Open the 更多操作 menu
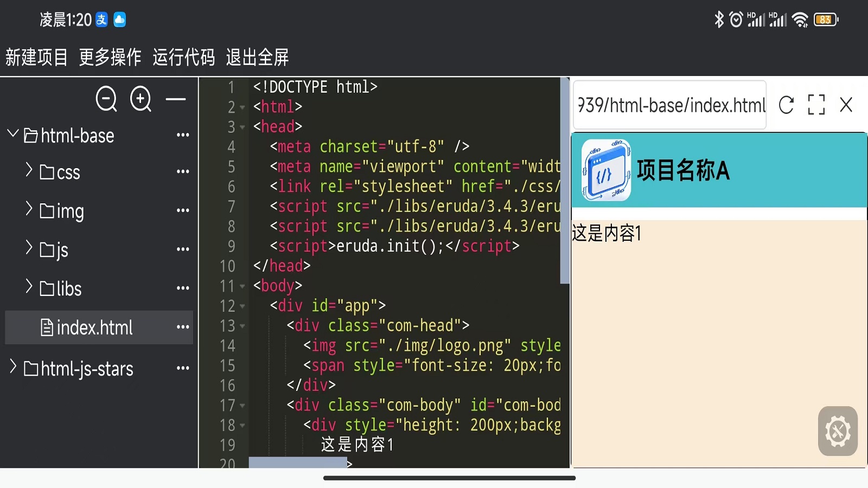 [110, 57]
